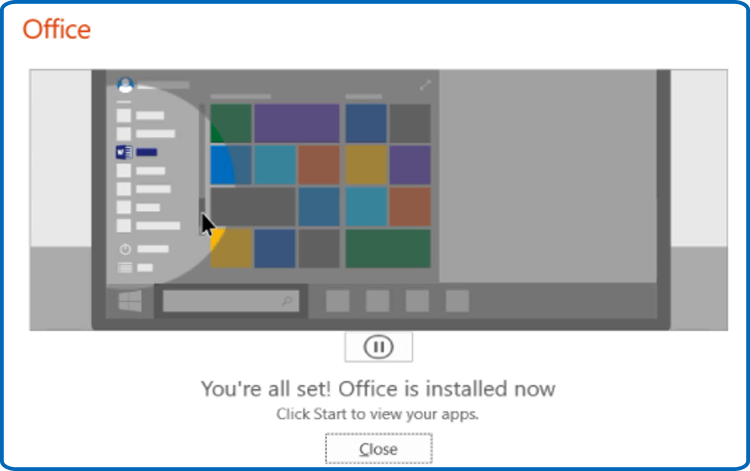Viewport: 750px width, 471px height.
Task: Click the power icon in Start menu
Action: (x=125, y=249)
